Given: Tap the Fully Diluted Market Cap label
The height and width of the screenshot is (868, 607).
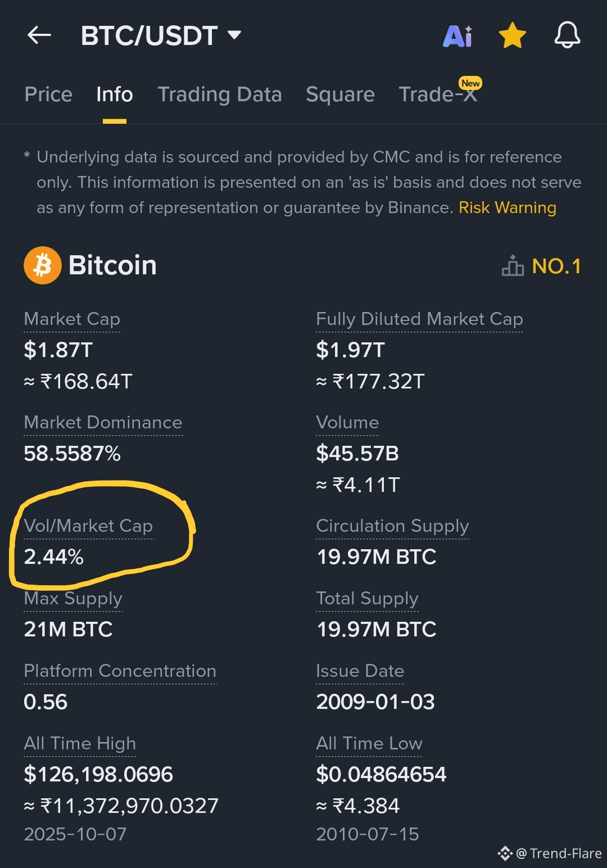Looking at the screenshot, I should (x=419, y=319).
